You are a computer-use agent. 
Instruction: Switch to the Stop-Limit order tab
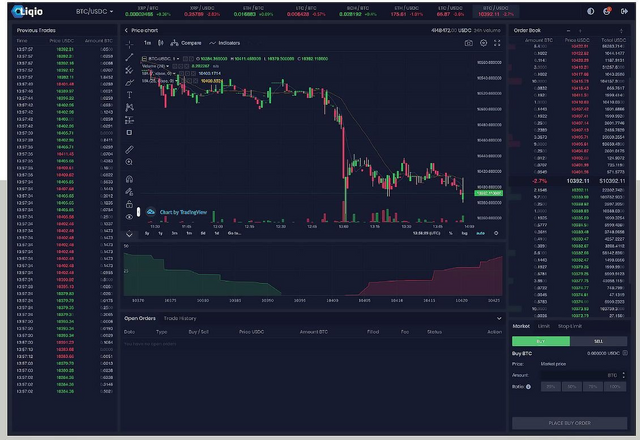570,326
